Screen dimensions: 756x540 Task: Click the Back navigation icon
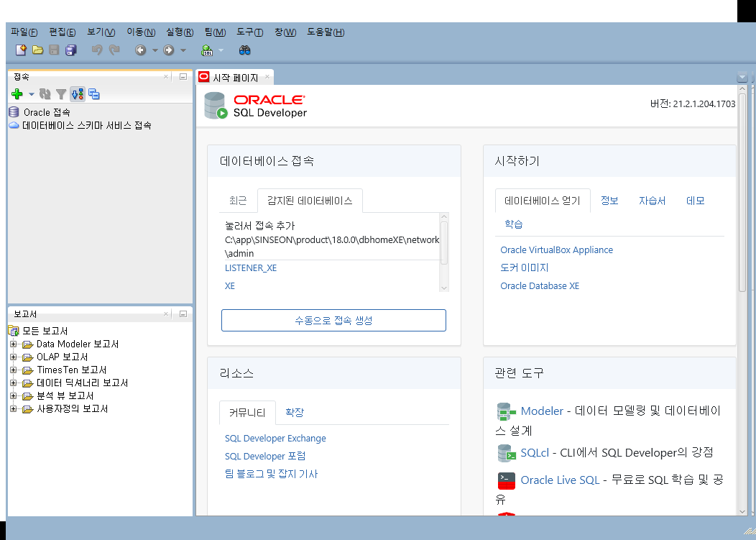click(x=140, y=50)
